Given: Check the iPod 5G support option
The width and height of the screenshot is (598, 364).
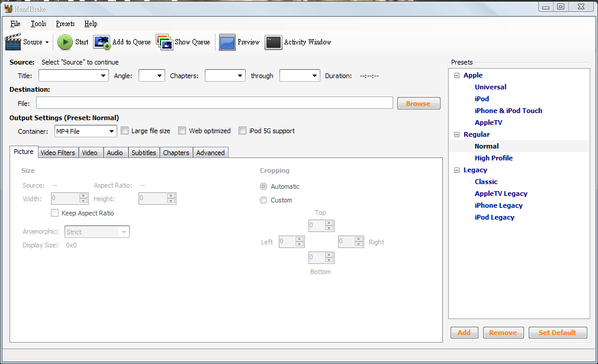Looking at the screenshot, I should 243,131.
